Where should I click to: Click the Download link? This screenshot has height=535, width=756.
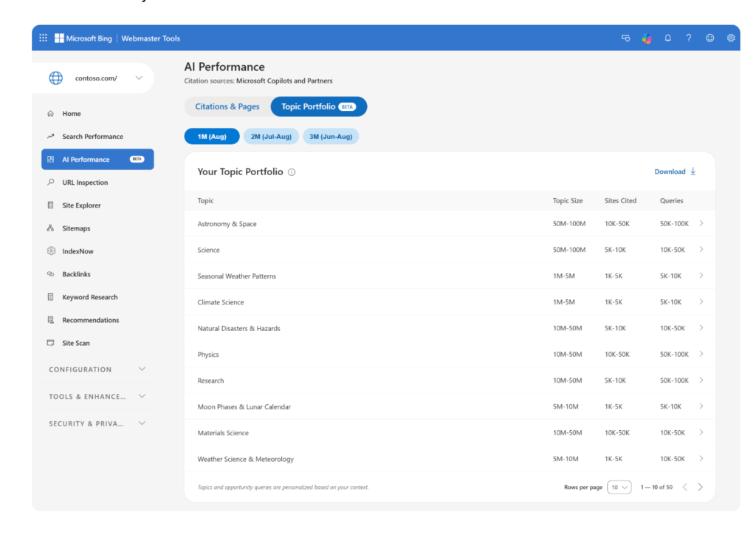coord(670,171)
